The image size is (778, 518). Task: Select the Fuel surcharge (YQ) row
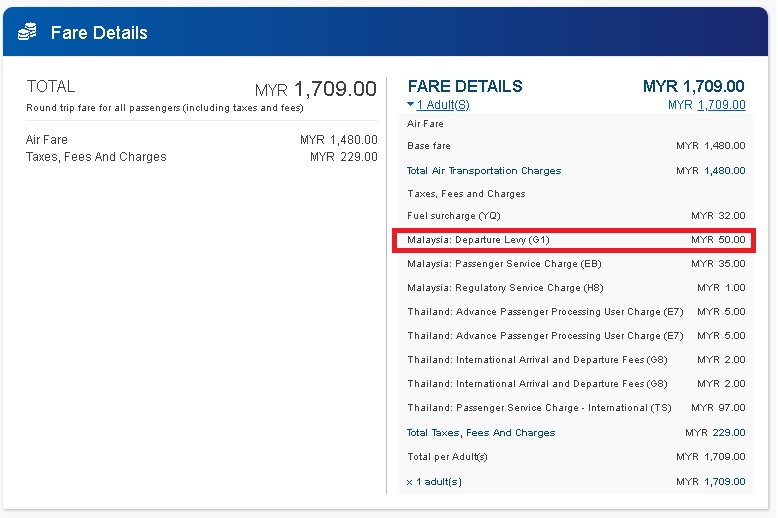click(576, 216)
